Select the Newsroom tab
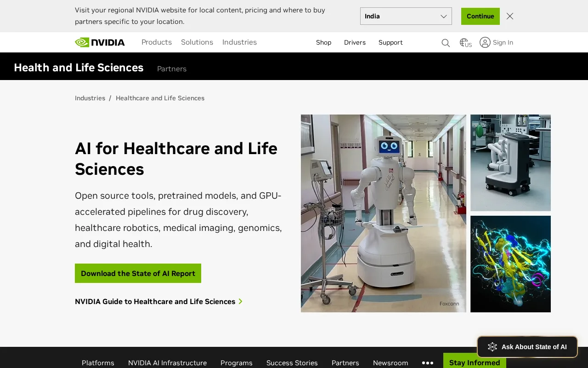The height and width of the screenshot is (368, 588). [390, 363]
